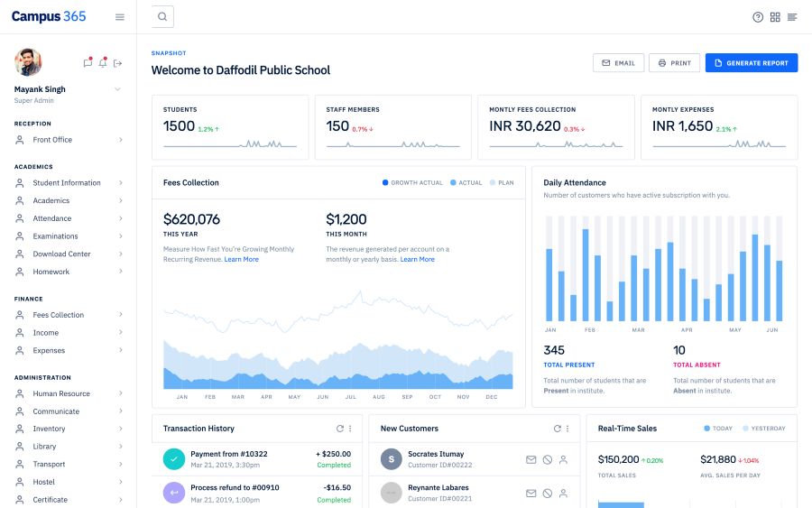Refresh the New Customers panel

click(x=558, y=429)
